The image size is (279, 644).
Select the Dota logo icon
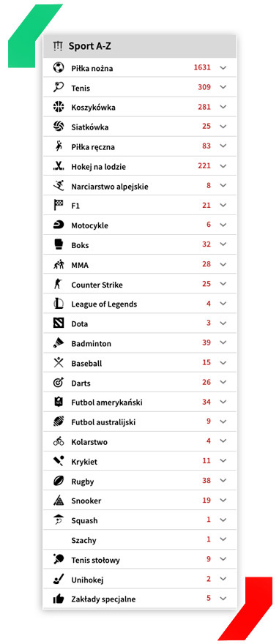[59, 323]
